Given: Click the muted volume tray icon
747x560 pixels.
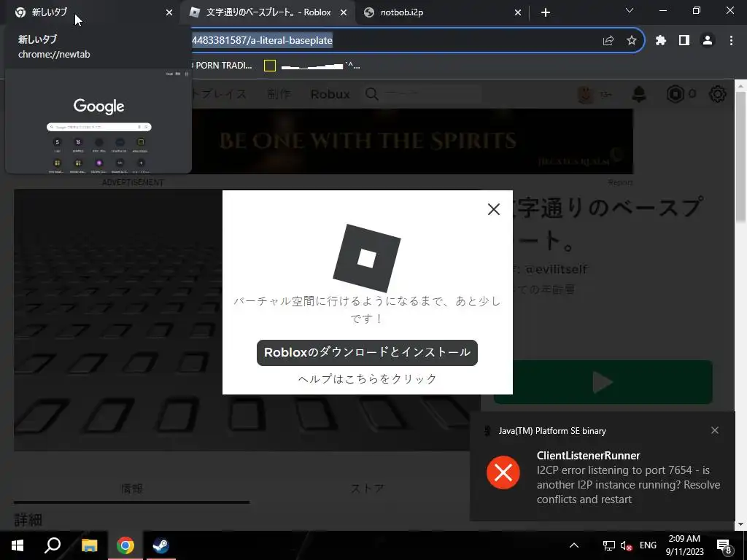Looking at the screenshot, I should 626,545.
